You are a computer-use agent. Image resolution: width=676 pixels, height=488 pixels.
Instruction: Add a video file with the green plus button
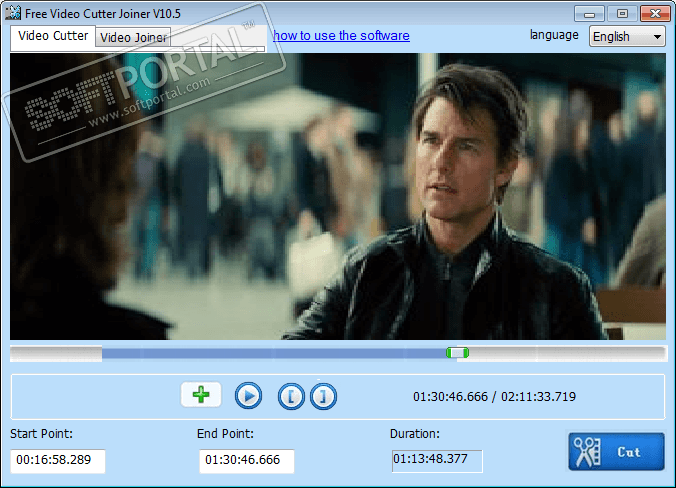(x=201, y=394)
